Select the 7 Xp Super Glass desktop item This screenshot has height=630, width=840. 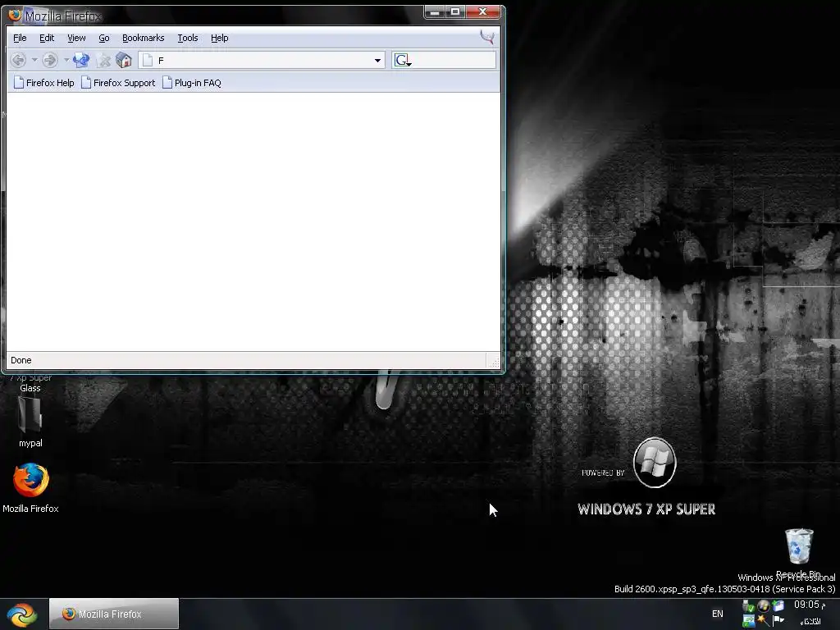coord(30,383)
